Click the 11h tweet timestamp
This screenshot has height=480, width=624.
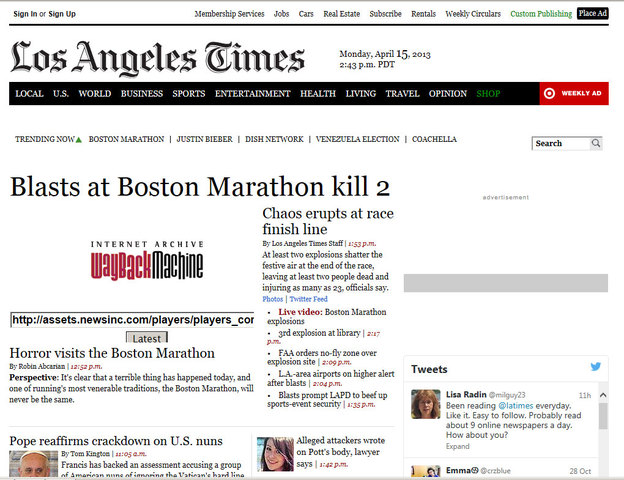pos(585,395)
